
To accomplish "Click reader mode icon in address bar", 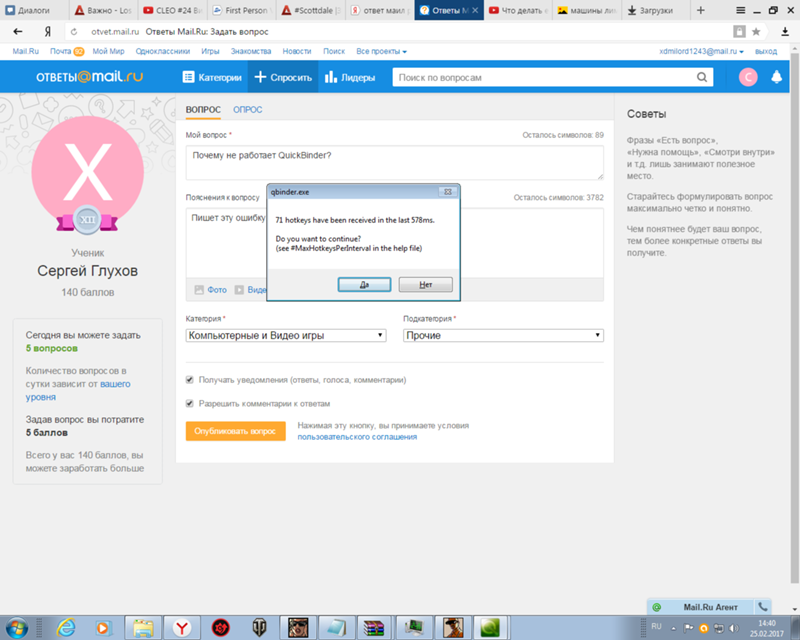I will [x=739, y=32].
